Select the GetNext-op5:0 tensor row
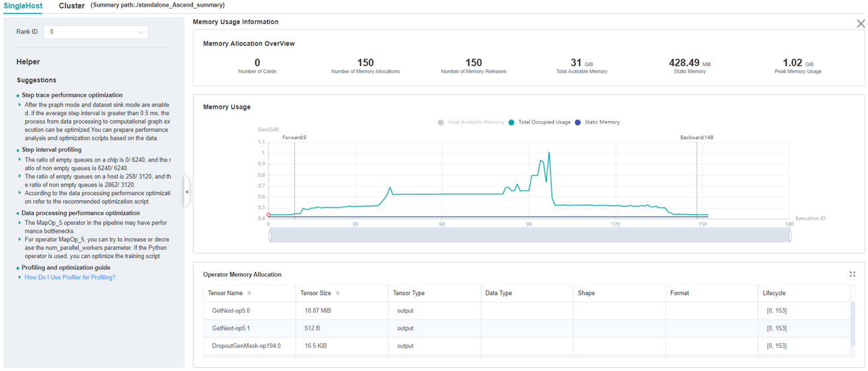Viewport: 868px width, 371px height. click(231, 311)
